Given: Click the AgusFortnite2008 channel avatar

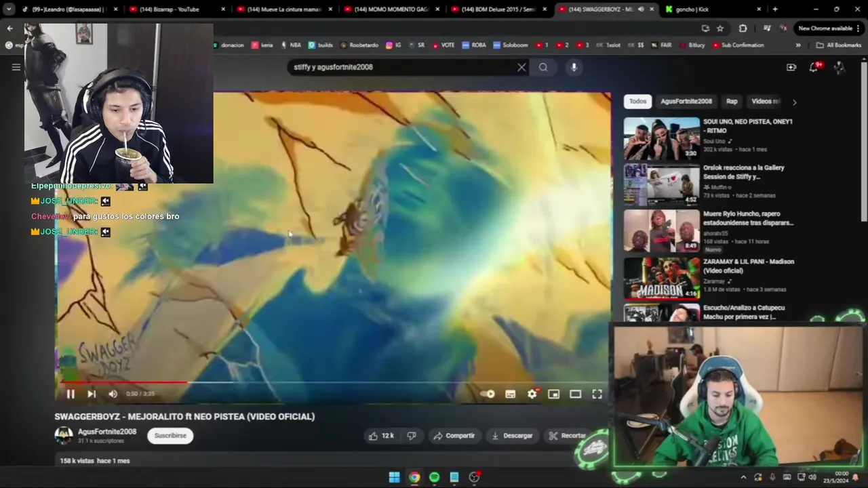Looking at the screenshot, I should pos(64,436).
